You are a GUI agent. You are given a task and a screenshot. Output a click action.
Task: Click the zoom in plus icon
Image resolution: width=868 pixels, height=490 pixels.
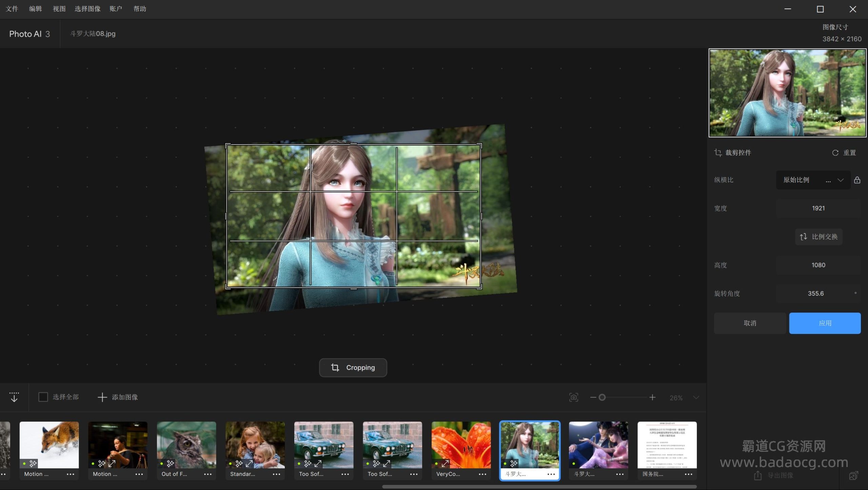tap(652, 397)
